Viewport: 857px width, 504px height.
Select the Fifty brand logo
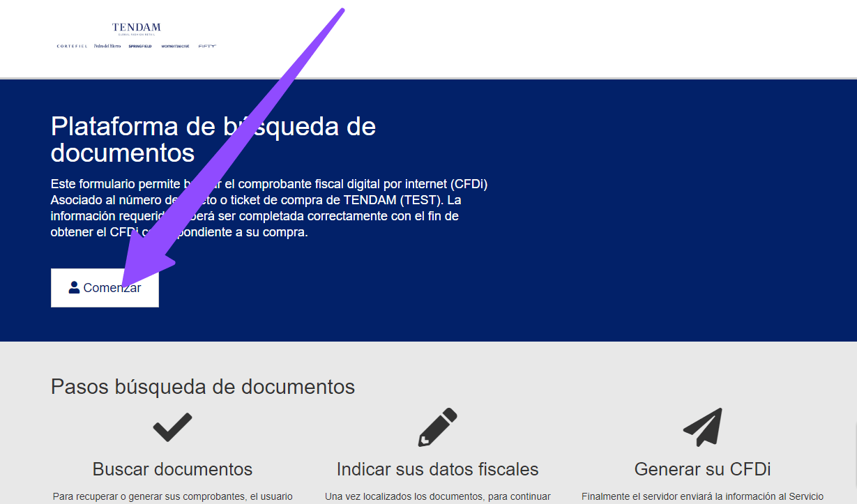pyautogui.click(x=207, y=46)
